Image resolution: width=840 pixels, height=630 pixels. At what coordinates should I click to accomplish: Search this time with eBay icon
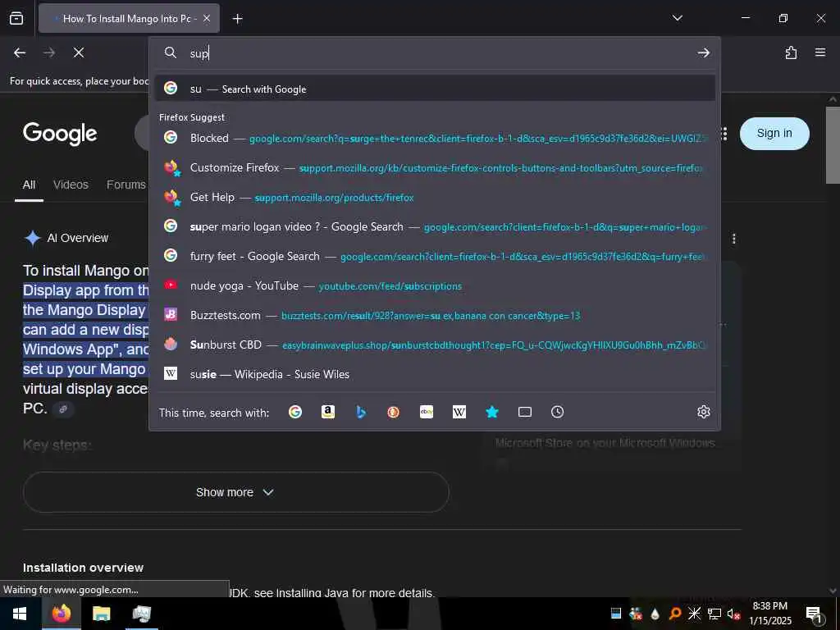(427, 412)
